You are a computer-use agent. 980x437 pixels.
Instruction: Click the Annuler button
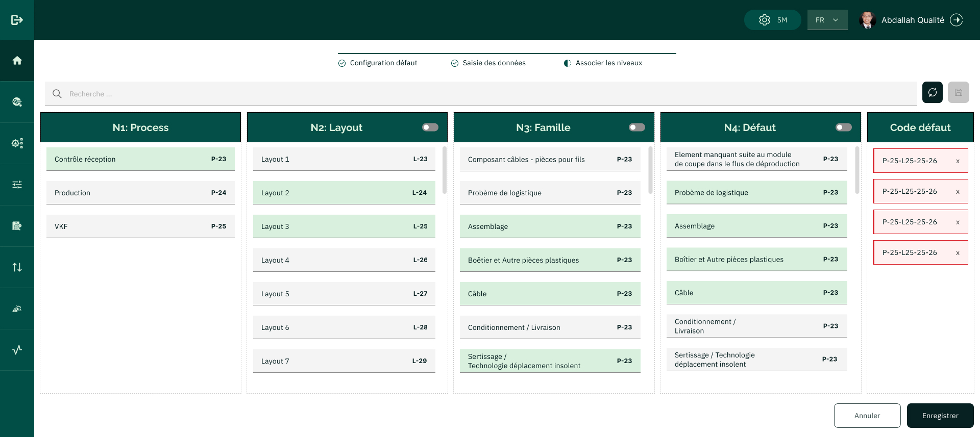867,416
